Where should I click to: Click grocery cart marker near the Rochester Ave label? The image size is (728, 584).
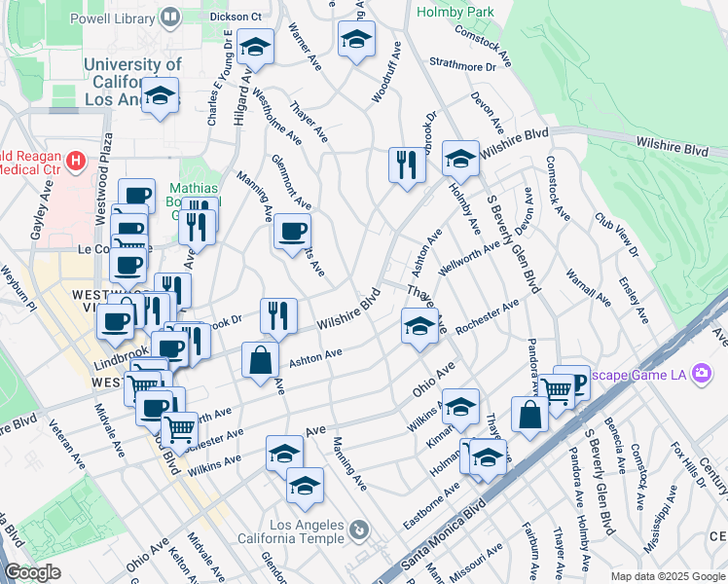180,433
